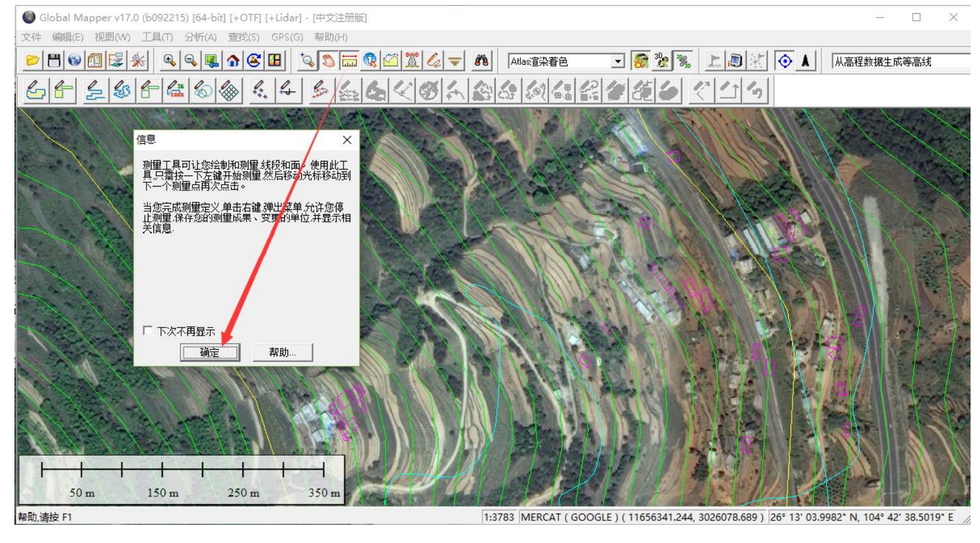The width and height of the screenshot is (980, 543).
Task: Click the Zoom In magnifier icon
Action: coord(169,61)
